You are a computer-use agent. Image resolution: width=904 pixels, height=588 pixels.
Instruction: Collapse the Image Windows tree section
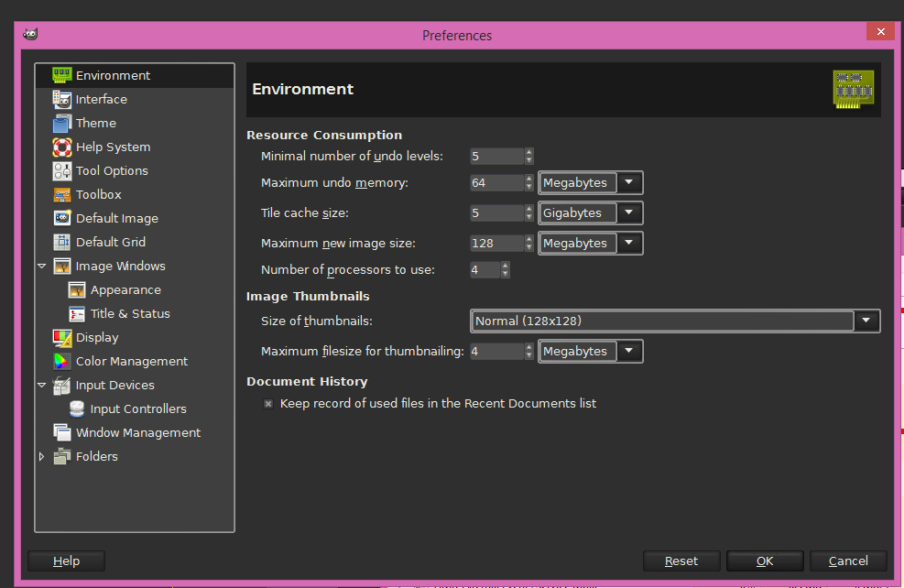click(41, 267)
